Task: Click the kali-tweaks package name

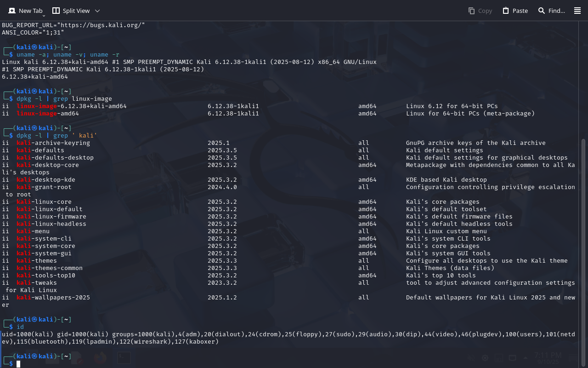Action: pyautogui.click(x=37, y=283)
